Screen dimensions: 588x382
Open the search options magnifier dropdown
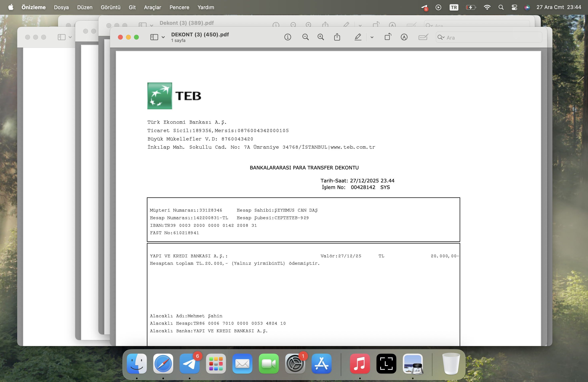tap(441, 38)
